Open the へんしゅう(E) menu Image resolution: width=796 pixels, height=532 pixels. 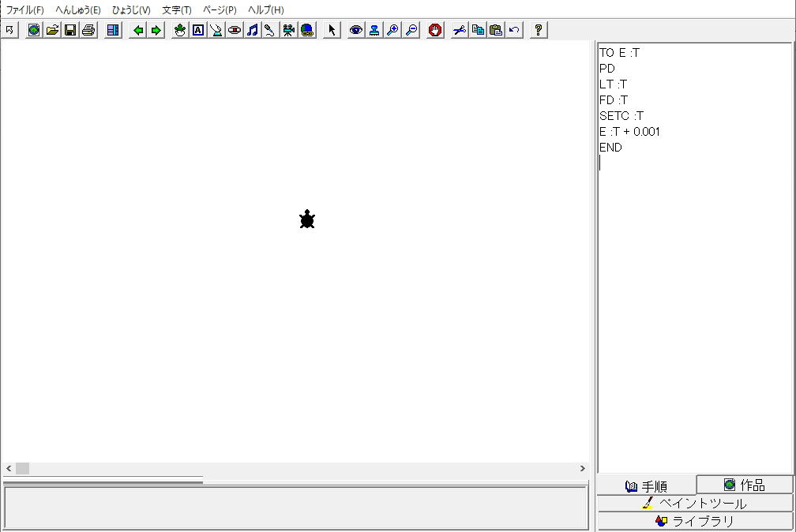pos(77,9)
